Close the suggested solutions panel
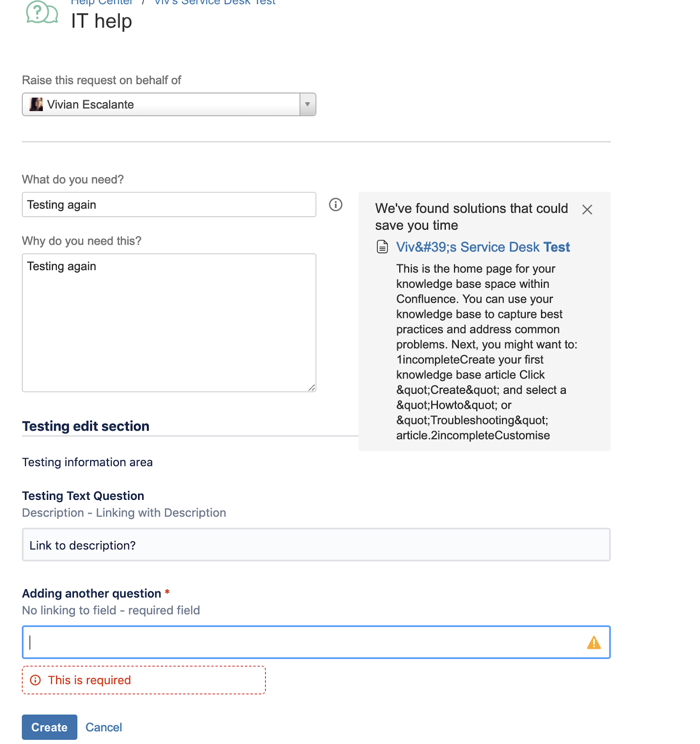 click(x=587, y=210)
